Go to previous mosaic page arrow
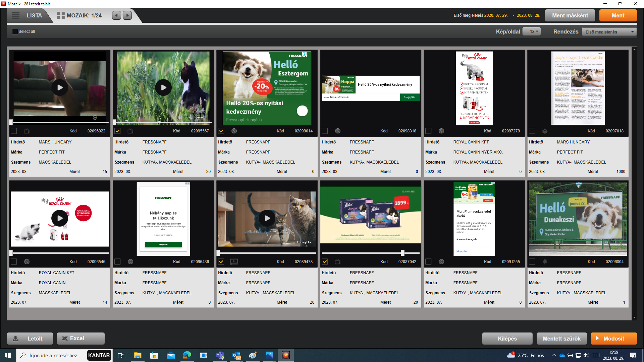The height and width of the screenshot is (362, 644). (x=116, y=15)
